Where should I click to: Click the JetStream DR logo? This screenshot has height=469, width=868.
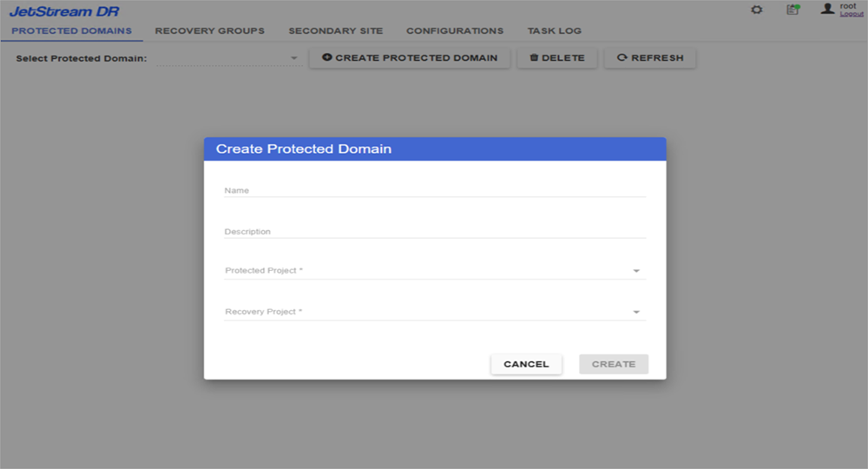64,11
